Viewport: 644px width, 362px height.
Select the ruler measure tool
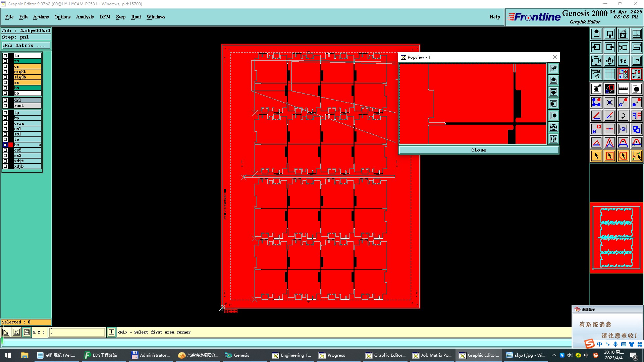pos(623,89)
